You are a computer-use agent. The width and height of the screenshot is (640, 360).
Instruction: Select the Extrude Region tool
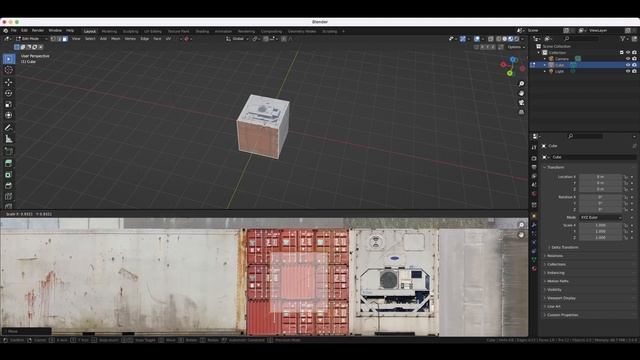9,163
